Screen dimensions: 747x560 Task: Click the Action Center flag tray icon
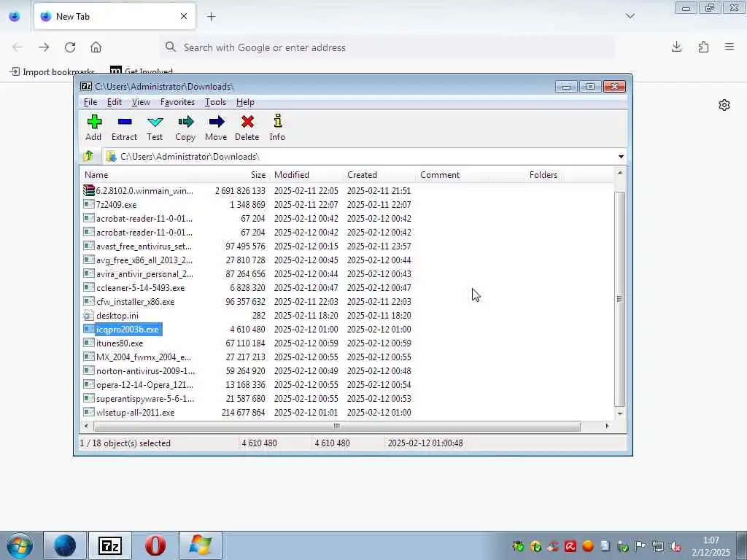pyautogui.click(x=640, y=546)
